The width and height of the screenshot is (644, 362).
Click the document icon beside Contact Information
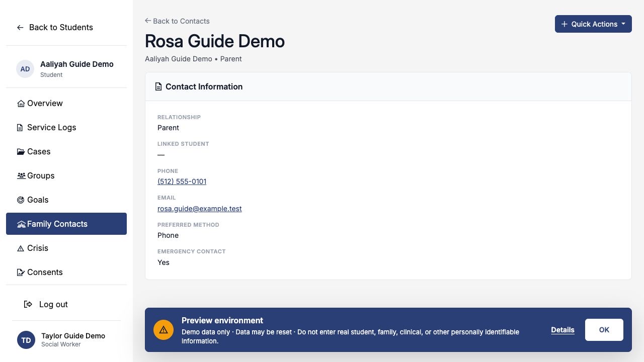pos(158,87)
